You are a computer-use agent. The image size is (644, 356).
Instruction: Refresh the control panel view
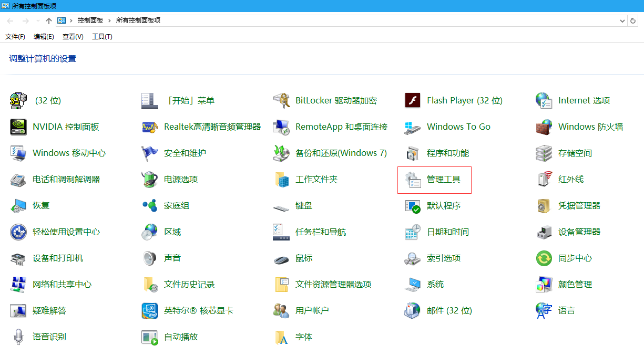pyautogui.click(x=633, y=20)
